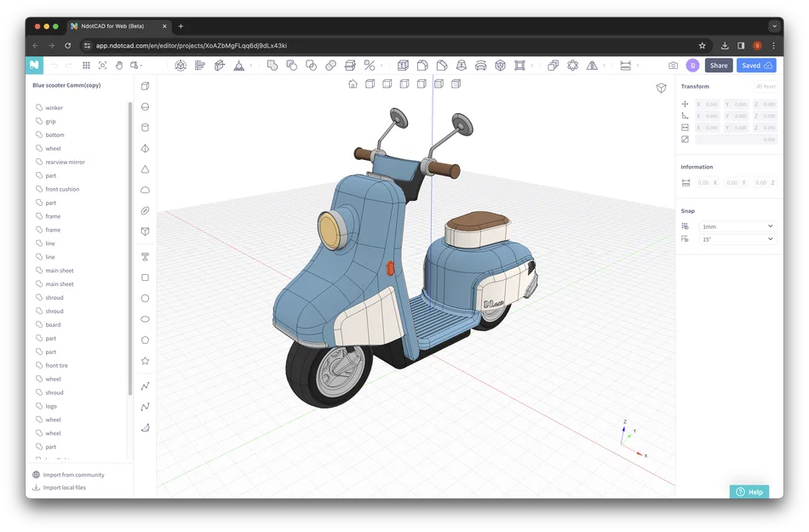Select the loft tool
809x532 pixels.
462,66
